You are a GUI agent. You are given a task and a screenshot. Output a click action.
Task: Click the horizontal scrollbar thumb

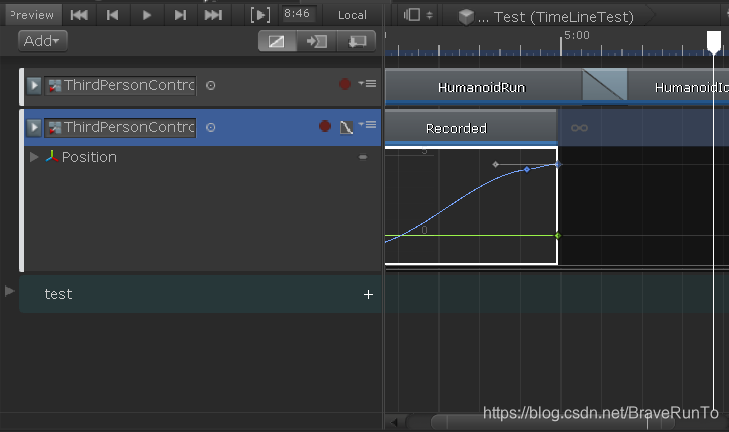553,422
